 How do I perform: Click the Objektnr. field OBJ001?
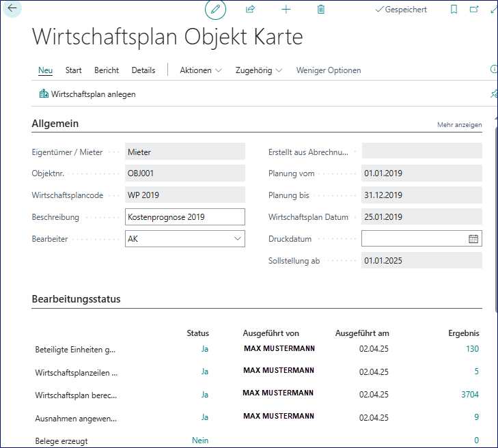185,173
